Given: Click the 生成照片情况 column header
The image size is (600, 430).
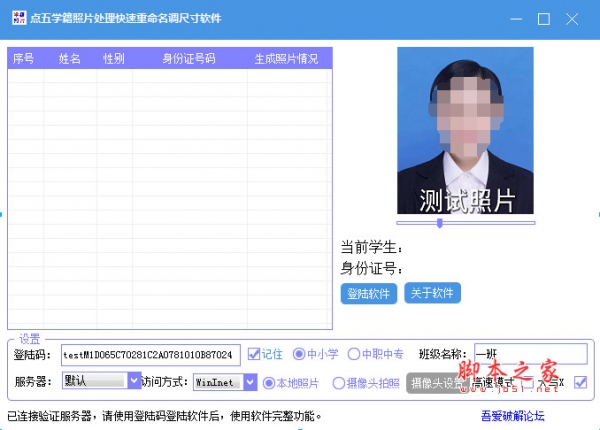Looking at the screenshot, I should coord(286,59).
